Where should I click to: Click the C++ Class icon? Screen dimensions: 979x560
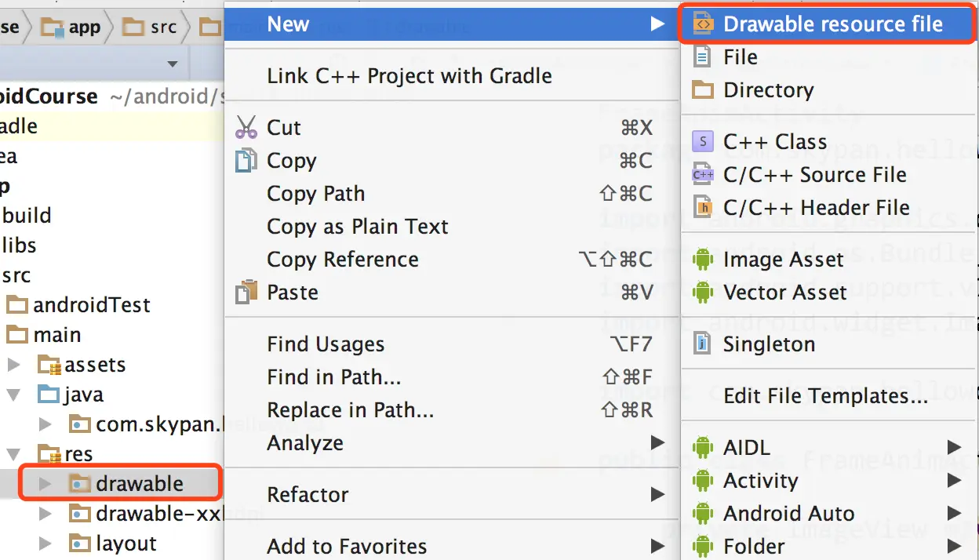pyautogui.click(x=703, y=142)
